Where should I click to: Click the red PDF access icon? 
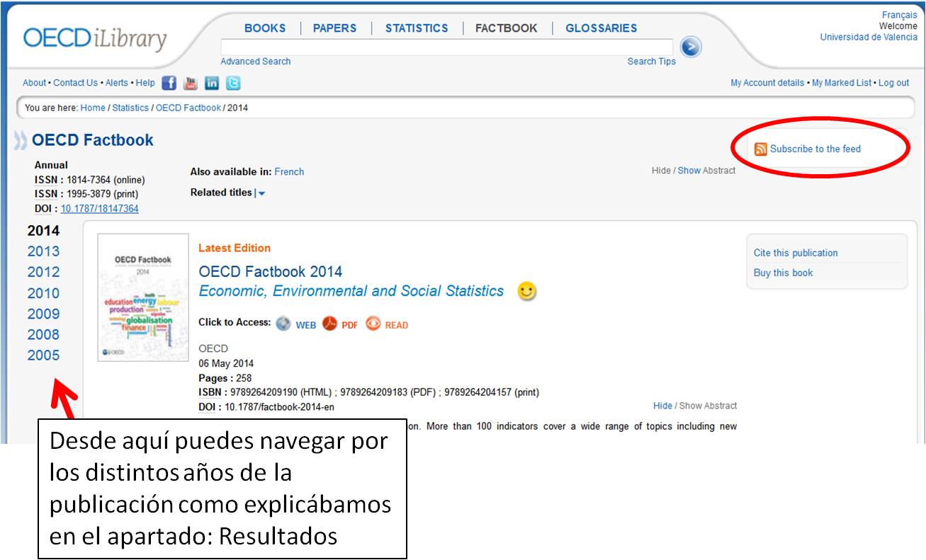click(x=330, y=324)
